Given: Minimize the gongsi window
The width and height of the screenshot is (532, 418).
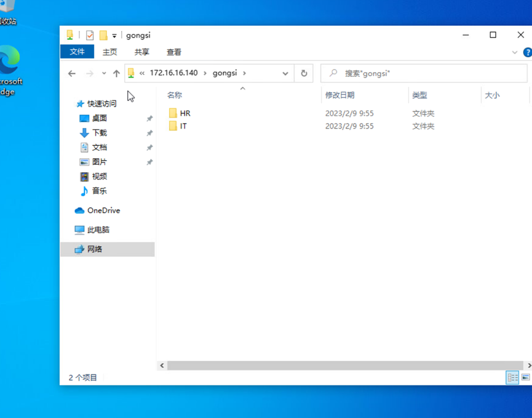Looking at the screenshot, I should [x=466, y=35].
